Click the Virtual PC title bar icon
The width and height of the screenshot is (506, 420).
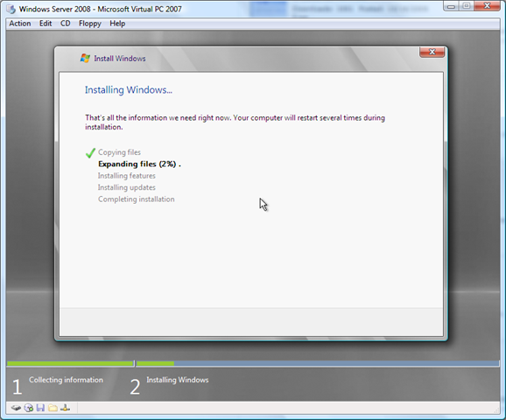click(11, 9)
